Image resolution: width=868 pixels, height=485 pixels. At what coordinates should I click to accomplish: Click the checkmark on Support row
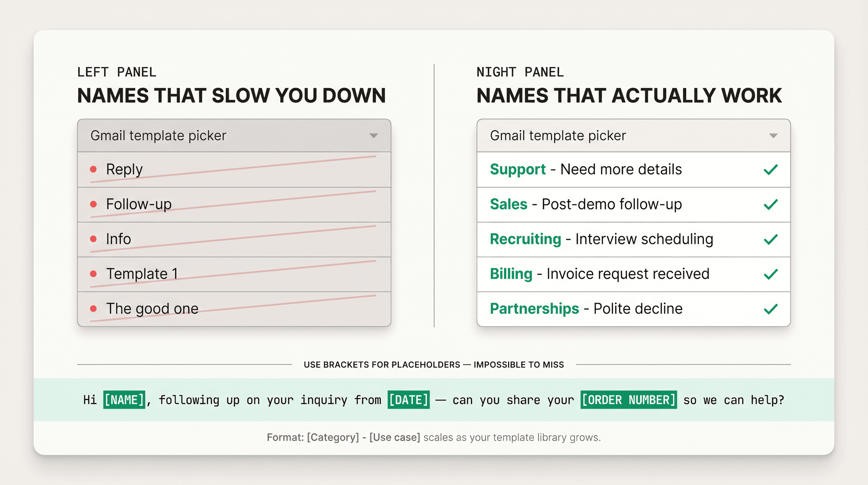click(770, 170)
